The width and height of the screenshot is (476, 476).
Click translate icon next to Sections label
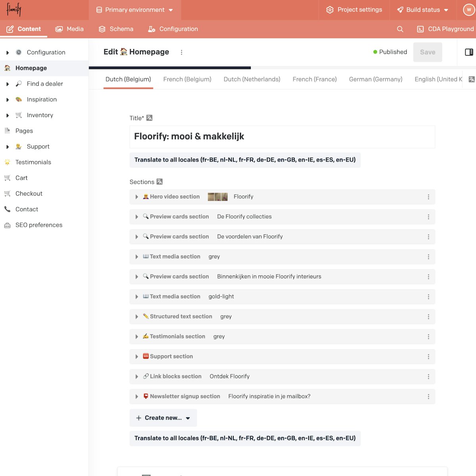[x=159, y=182]
